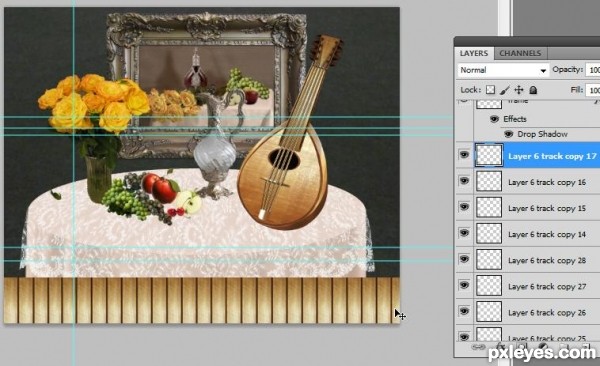Image resolution: width=600 pixels, height=366 pixels.
Task: Click thumbnail of Layer 6 track copy 28
Action: [489, 260]
